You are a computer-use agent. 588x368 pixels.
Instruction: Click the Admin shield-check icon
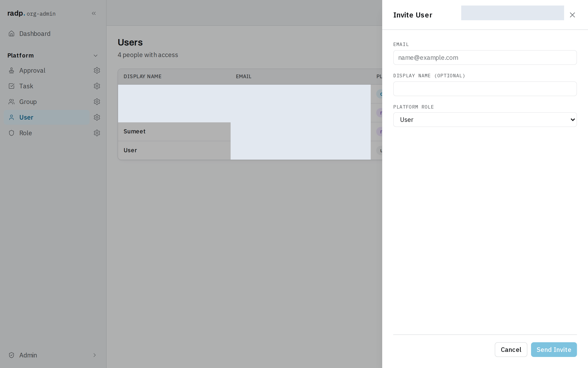[x=11, y=355]
